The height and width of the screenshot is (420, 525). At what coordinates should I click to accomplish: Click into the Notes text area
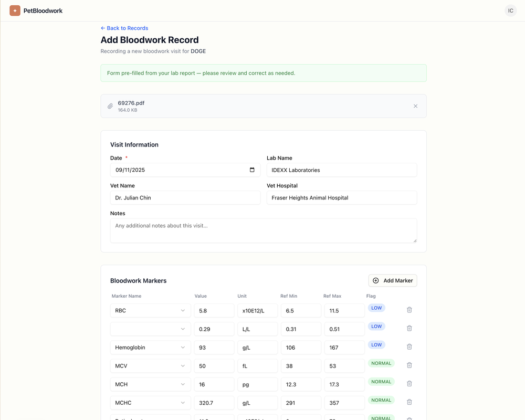click(x=264, y=231)
